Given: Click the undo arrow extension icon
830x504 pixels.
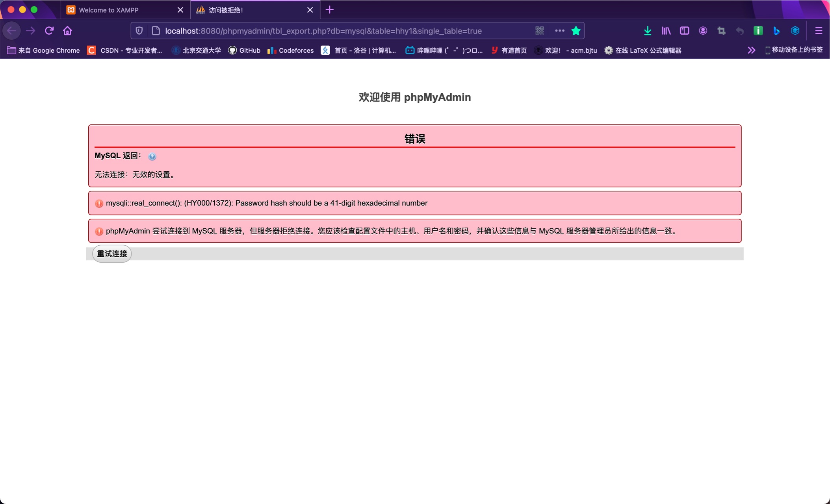Looking at the screenshot, I should [x=740, y=31].
